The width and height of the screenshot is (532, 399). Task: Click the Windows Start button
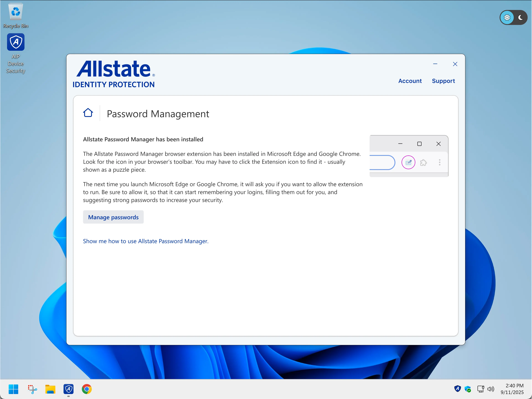pos(13,389)
